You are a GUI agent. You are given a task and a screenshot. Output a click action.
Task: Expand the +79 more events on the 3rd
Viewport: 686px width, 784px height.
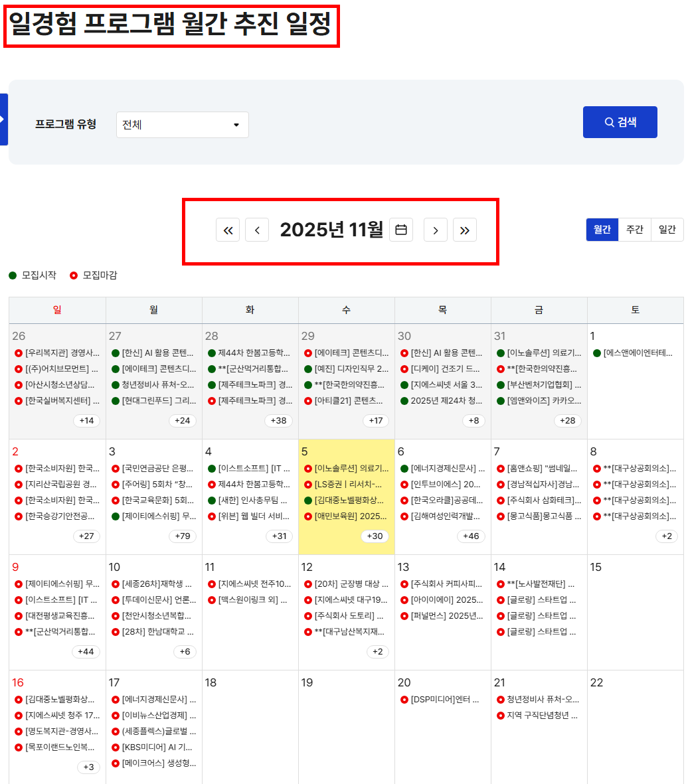183,536
